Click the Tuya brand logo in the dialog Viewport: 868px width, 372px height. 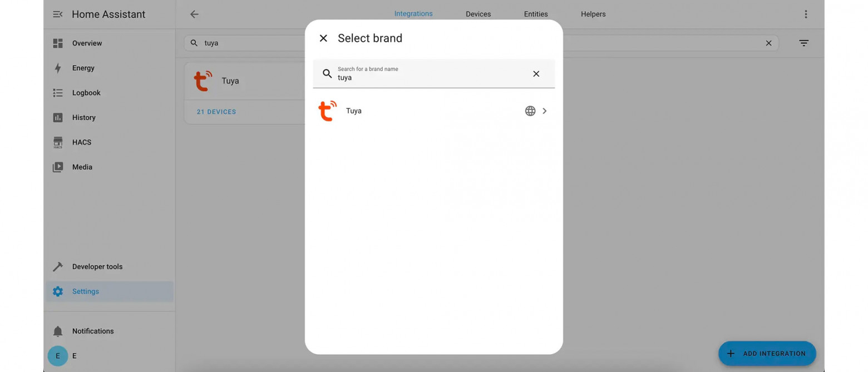point(327,111)
